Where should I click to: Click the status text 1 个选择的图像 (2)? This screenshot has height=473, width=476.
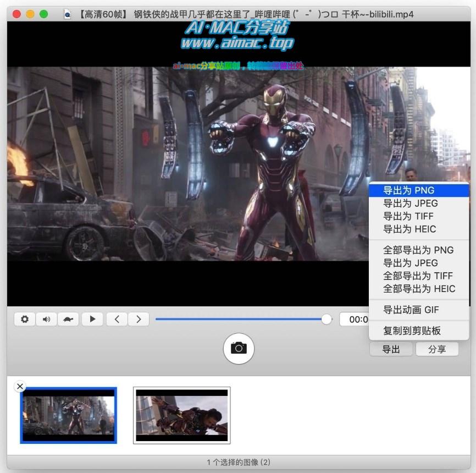click(x=239, y=462)
